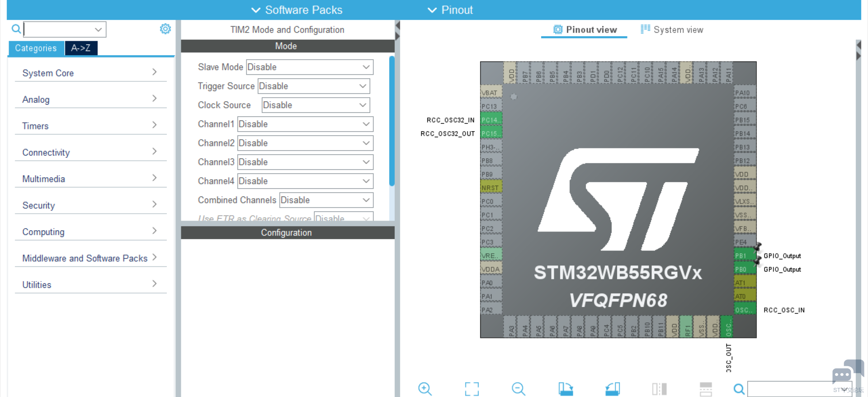868x397 pixels.
Task: Click the pin search magnifier icon
Action: [739, 389]
